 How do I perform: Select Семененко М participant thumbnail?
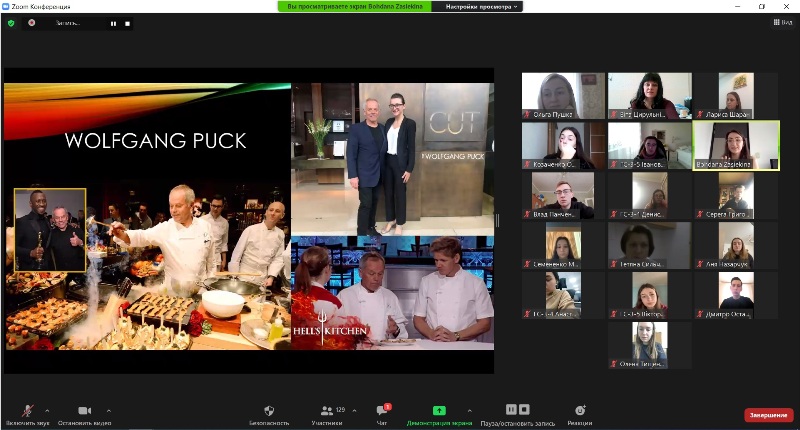563,245
